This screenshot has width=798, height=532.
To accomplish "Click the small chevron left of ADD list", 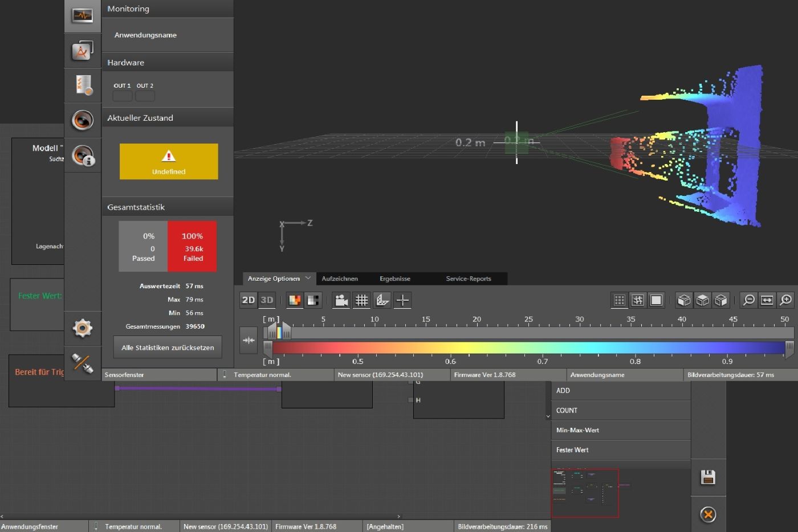I will 548,416.
